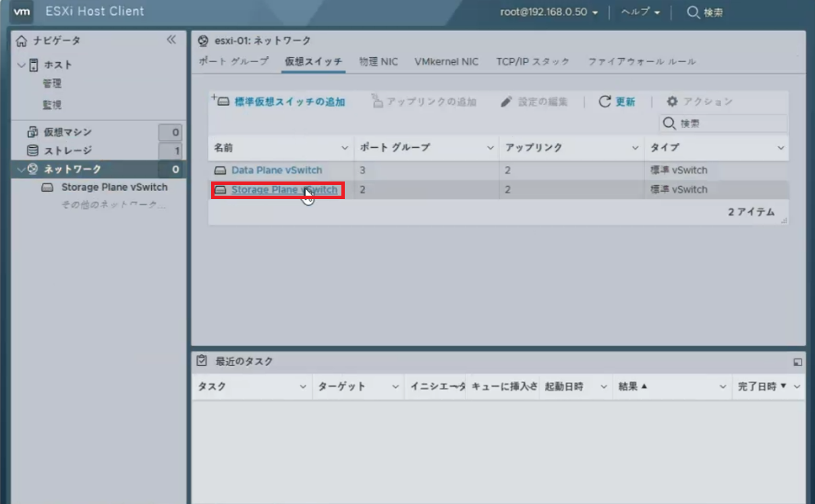
Task: Click 標準仮想スイッチの追加 add switch button
Action: (x=279, y=102)
